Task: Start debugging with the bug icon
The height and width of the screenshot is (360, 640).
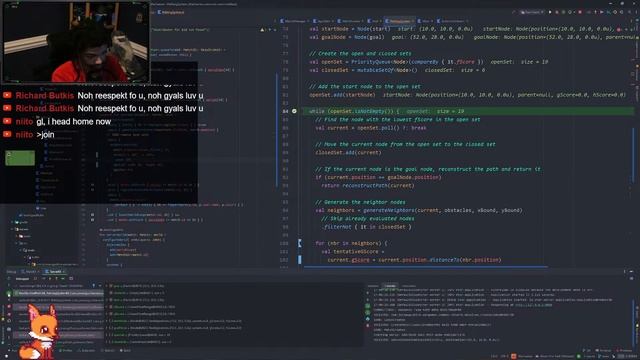Action: pyautogui.click(x=557, y=12)
